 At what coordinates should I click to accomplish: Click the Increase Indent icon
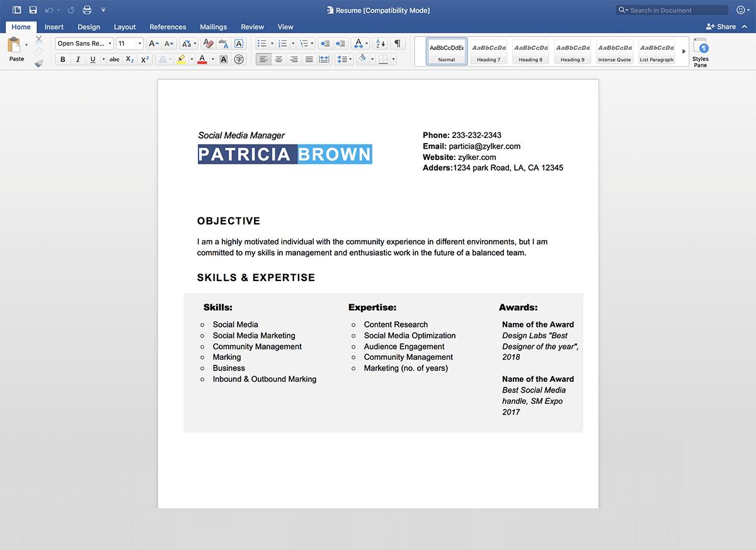[341, 43]
